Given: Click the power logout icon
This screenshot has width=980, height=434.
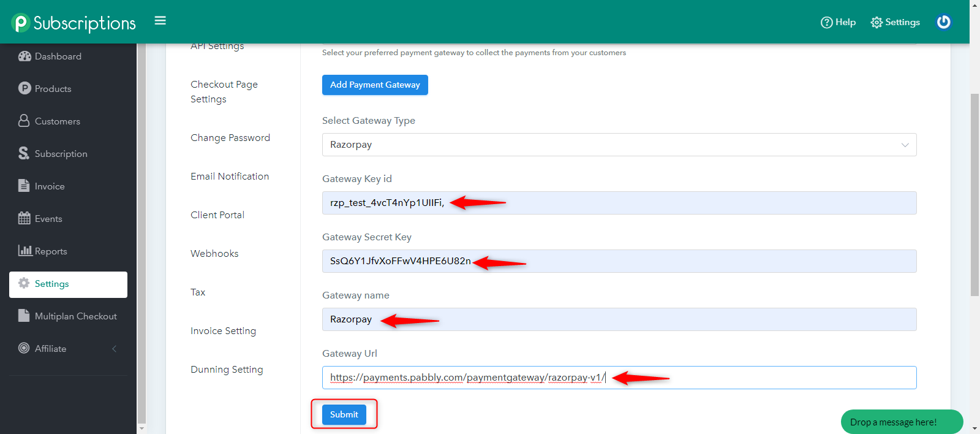Looking at the screenshot, I should 943,22.
